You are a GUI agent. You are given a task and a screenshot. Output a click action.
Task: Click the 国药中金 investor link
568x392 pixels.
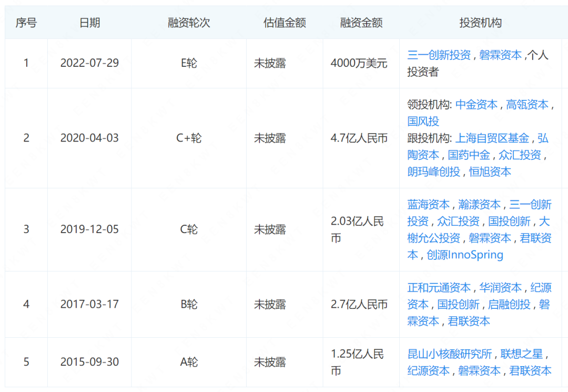(x=469, y=155)
